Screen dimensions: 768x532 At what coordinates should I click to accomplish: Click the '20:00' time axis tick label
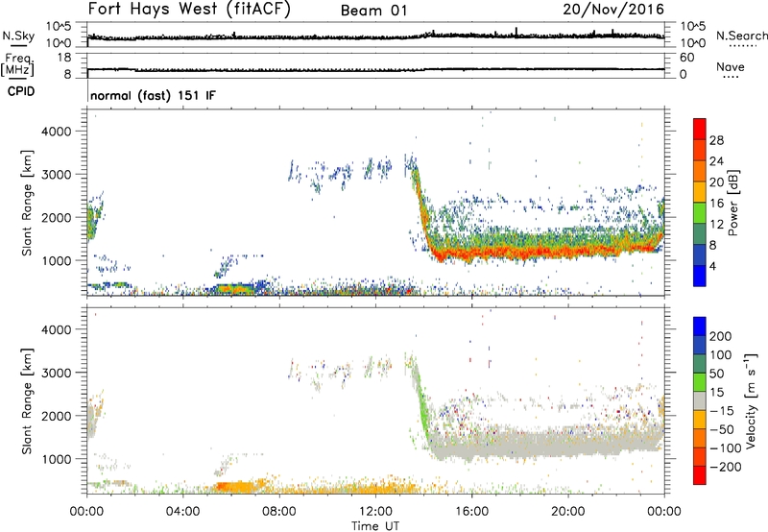click(x=568, y=512)
